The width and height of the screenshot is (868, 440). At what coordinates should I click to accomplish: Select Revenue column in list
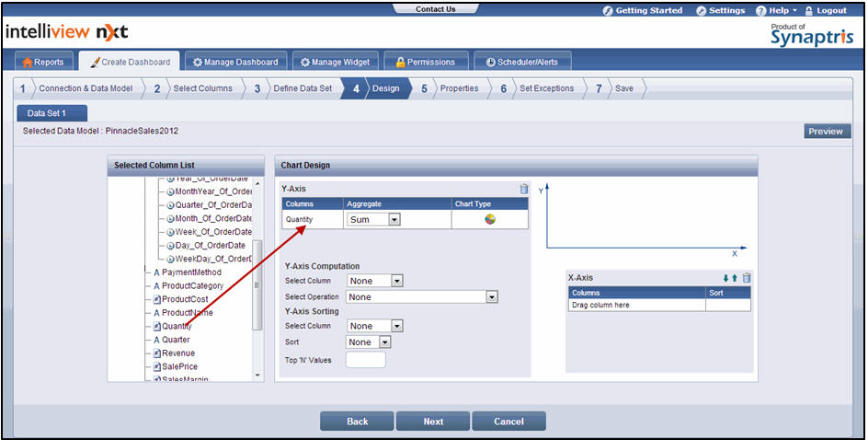174,353
